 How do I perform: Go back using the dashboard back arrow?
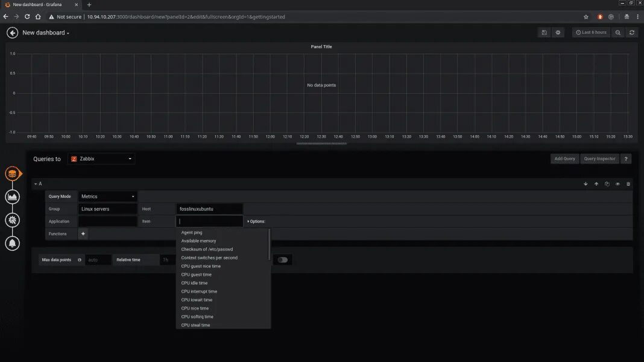[12, 33]
